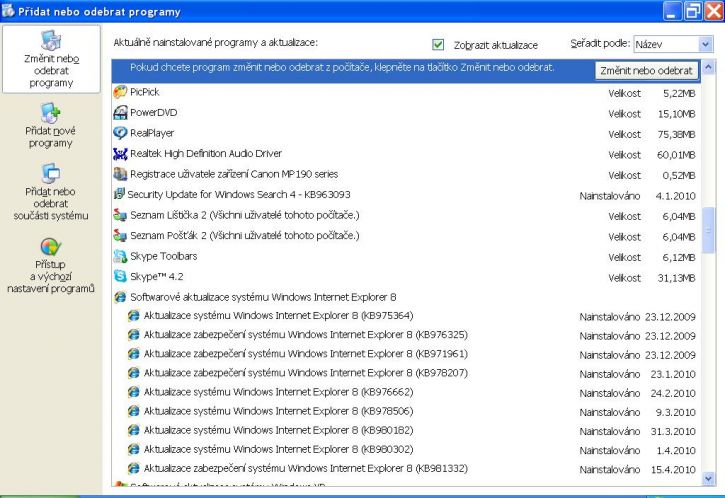Click the Canon MP190 registration icon

coord(120,174)
